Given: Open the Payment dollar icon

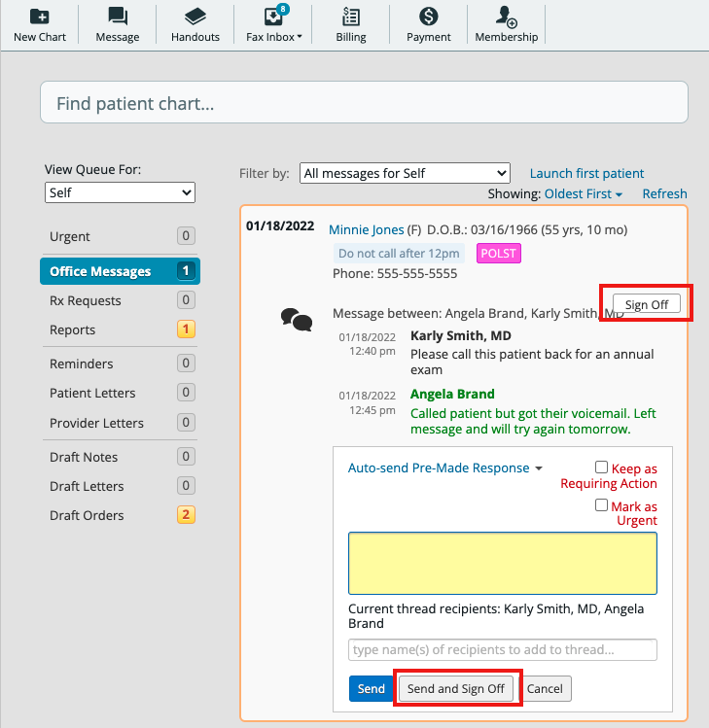Looking at the screenshot, I should coord(428,17).
